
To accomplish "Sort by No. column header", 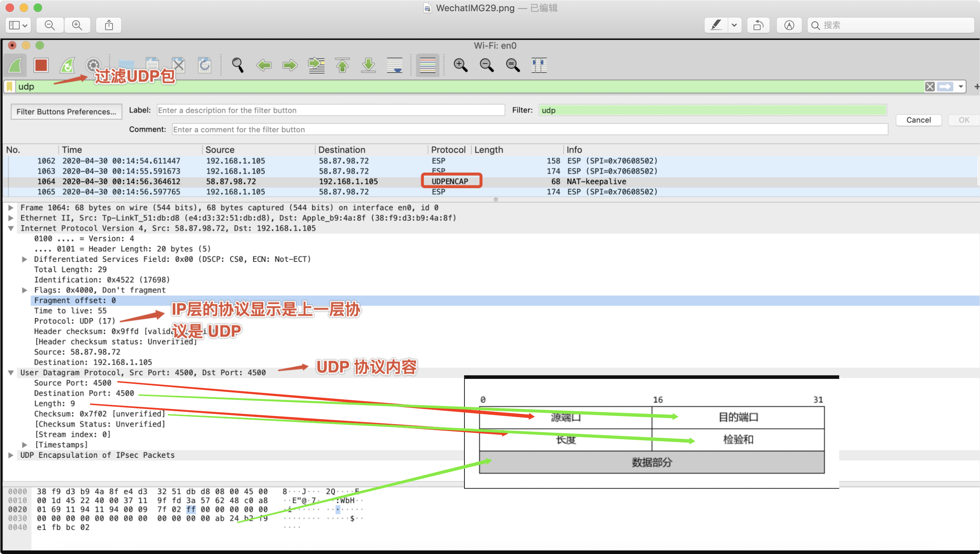I will [31, 150].
